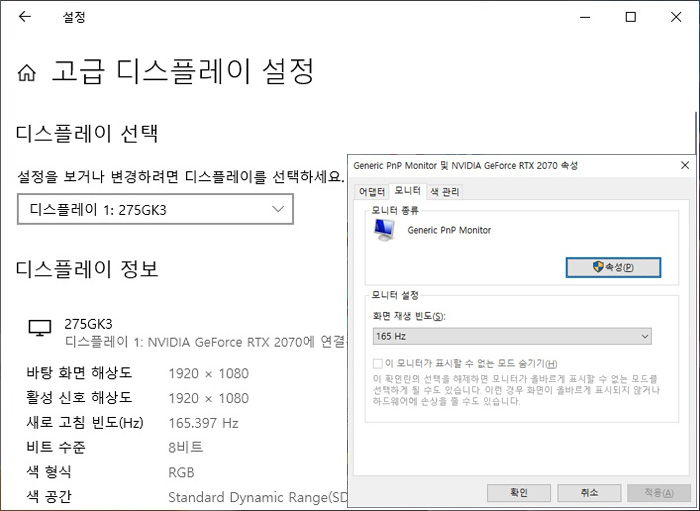Open the 색 관리 tab
Image resolution: width=700 pixels, height=511 pixels.
[444, 191]
